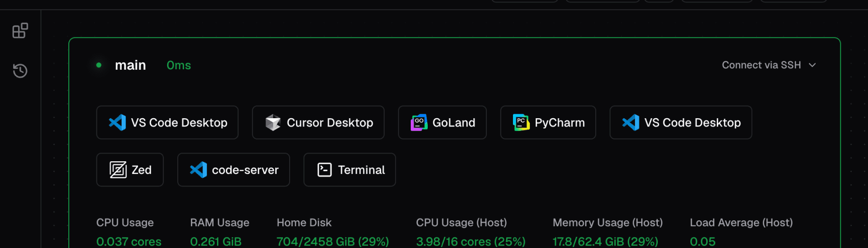The width and height of the screenshot is (868, 248).
Task: Launch Cursor Desktop
Action: point(318,123)
